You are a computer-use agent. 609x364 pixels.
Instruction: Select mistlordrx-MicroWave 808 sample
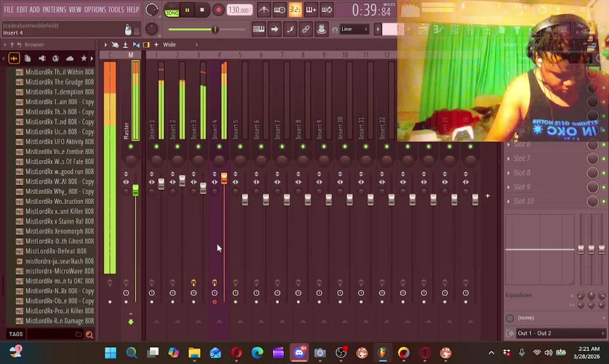click(55, 271)
